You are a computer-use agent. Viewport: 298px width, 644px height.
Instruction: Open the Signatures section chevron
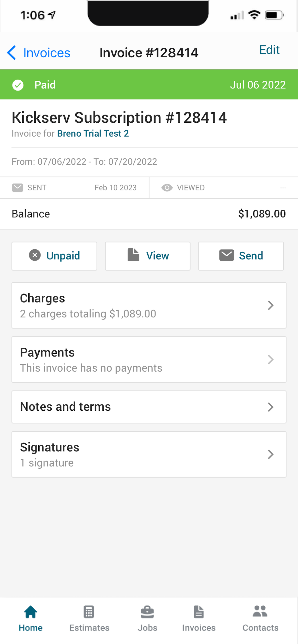point(270,454)
